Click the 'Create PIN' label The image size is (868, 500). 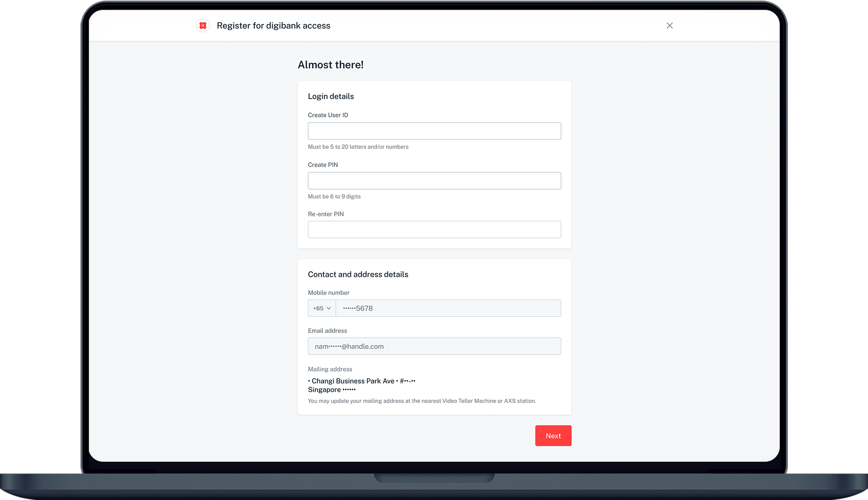coord(323,165)
